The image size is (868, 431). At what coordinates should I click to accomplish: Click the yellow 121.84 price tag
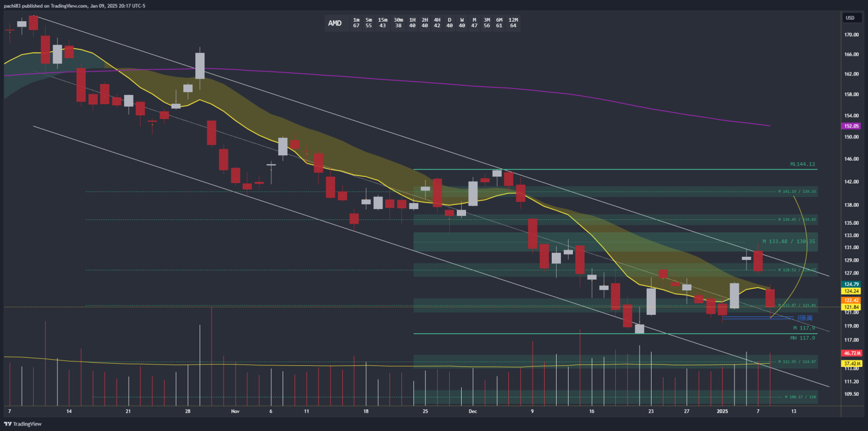851,307
